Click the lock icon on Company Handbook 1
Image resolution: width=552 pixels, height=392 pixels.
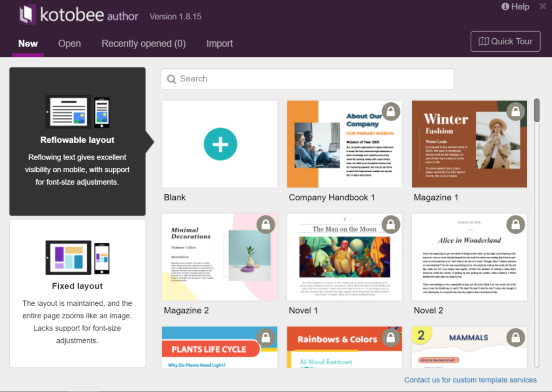tap(391, 111)
